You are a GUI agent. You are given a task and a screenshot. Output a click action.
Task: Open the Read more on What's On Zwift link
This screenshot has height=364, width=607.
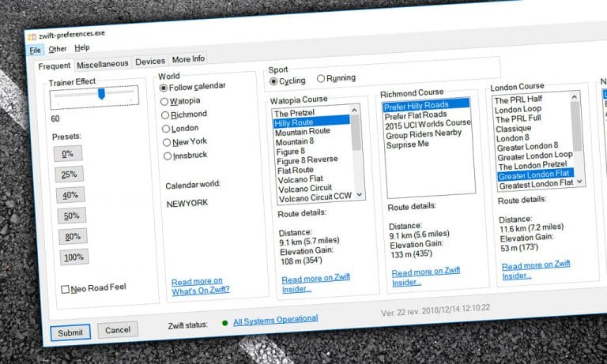pos(200,286)
